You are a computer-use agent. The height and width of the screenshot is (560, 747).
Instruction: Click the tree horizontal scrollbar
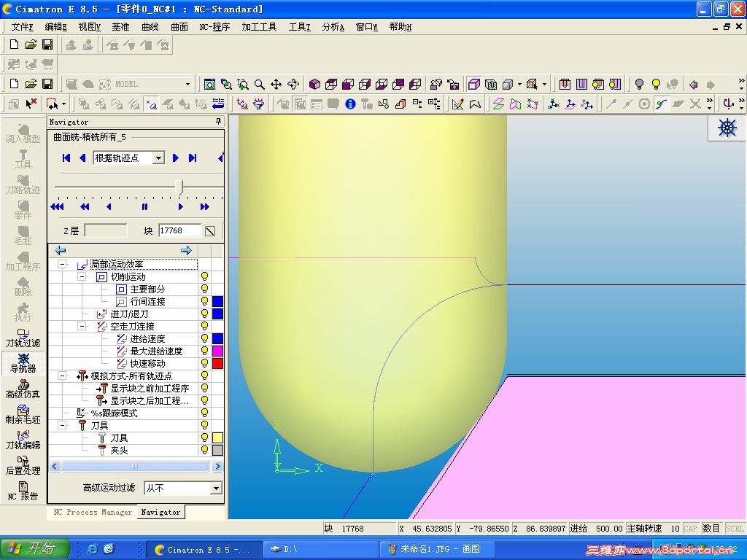point(136,467)
